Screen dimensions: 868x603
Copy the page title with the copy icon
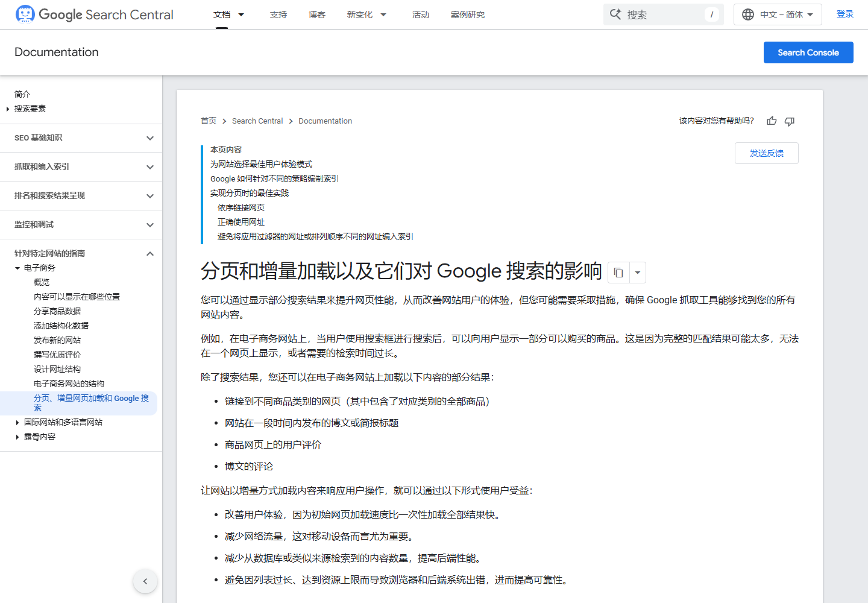coord(618,273)
